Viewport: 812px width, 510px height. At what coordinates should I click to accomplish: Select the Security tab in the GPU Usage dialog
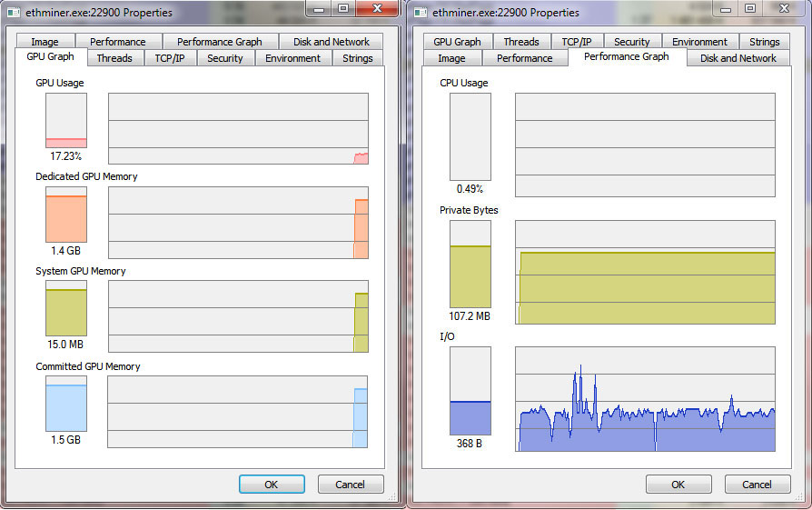tap(224, 58)
